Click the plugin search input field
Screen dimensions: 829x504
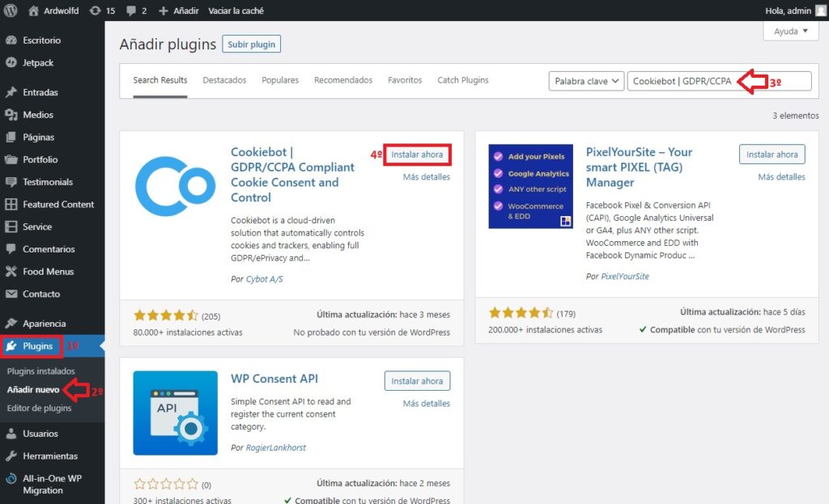[719, 81]
